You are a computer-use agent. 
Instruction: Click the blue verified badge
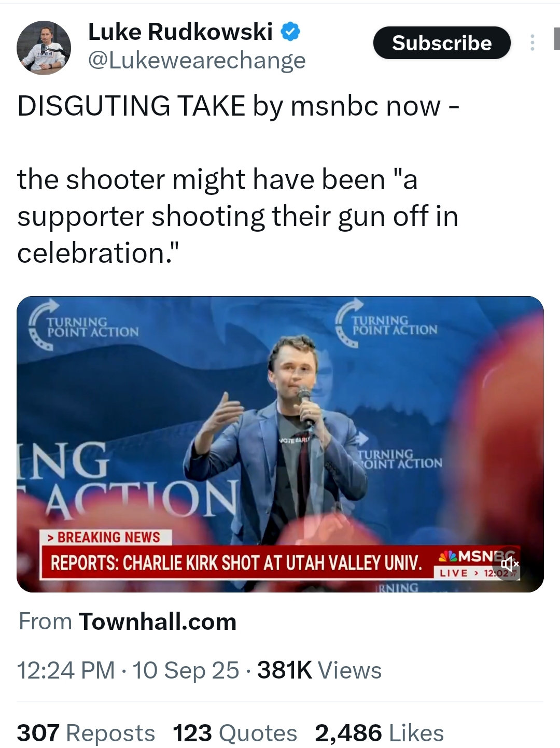pyautogui.click(x=290, y=32)
